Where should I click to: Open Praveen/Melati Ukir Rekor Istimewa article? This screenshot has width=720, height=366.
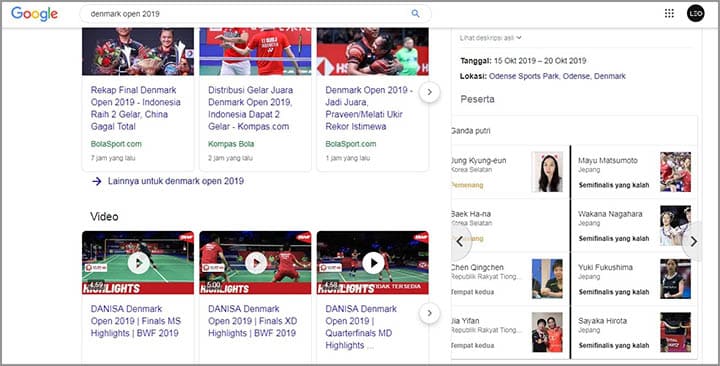click(x=369, y=108)
